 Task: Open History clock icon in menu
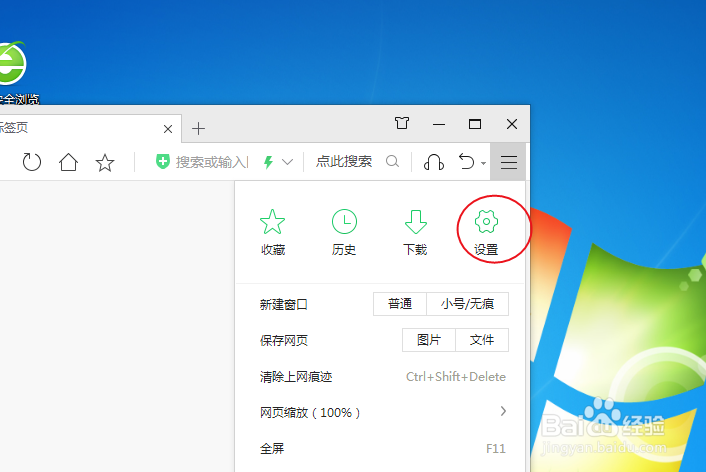point(344,222)
